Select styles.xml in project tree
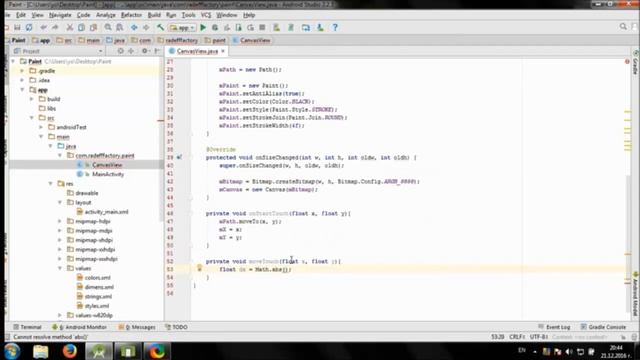The image size is (640, 360). click(97, 306)
